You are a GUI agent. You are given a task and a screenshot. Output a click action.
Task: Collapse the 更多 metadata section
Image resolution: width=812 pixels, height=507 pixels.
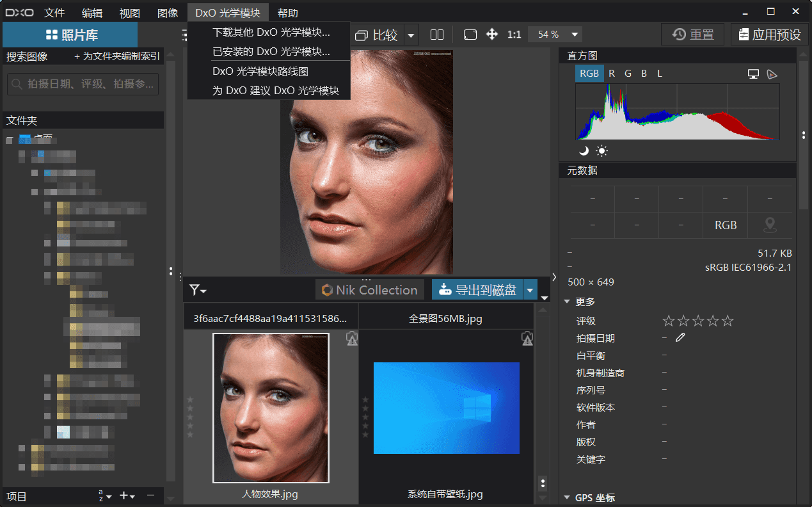(x=567, y=302)
